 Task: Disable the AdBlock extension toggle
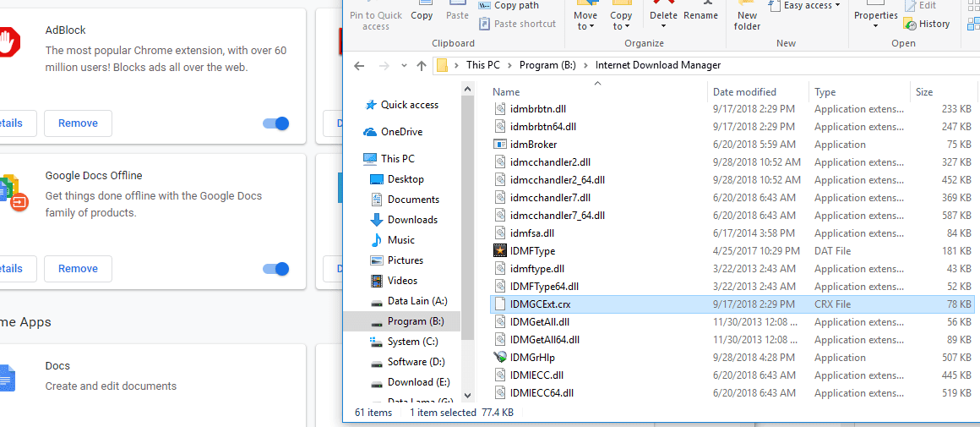275,123
